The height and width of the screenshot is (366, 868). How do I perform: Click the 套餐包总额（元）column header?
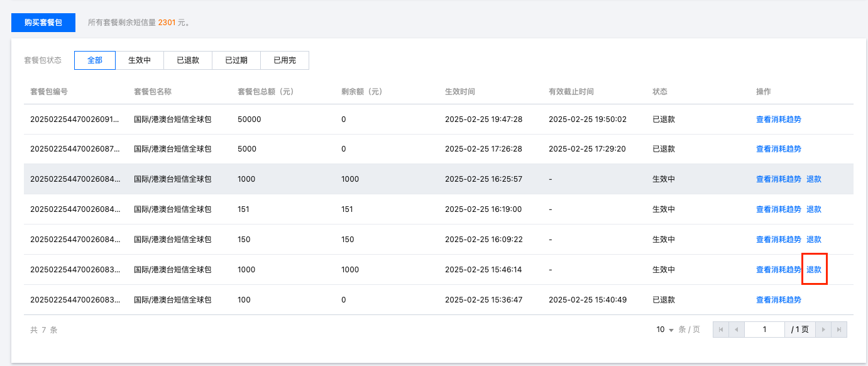click(266, 91)
